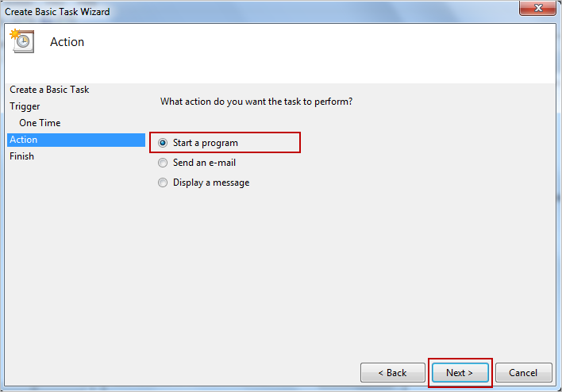562x392 pixels.
Task: Go to the Finish step in sidebar
Action: (x=22, y=156)
